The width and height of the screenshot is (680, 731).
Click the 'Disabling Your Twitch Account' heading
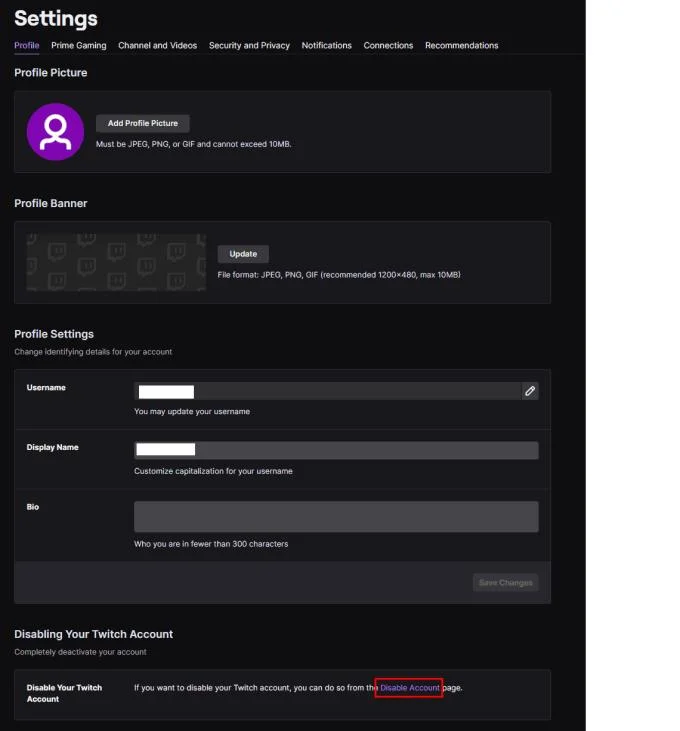click(x=94, y=634)
